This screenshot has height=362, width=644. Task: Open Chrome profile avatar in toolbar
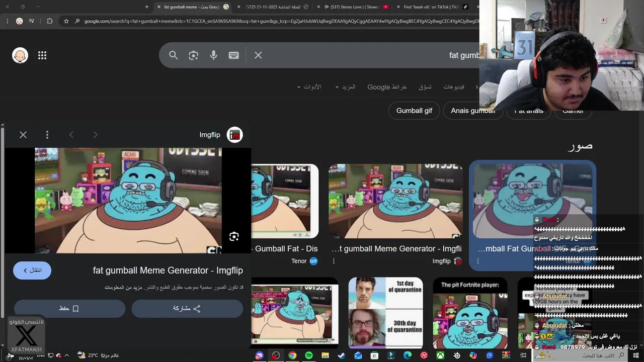(x=19, y=21)
